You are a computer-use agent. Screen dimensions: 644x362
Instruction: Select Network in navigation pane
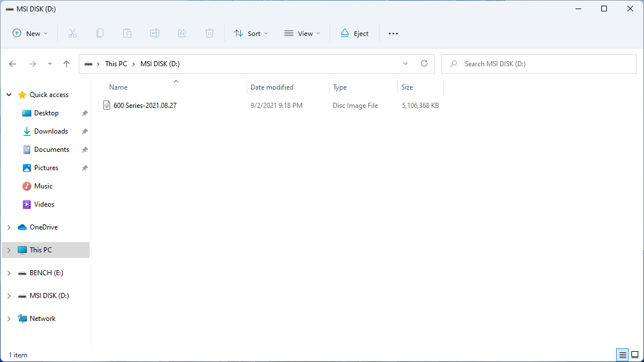click(x=43, y=319)
